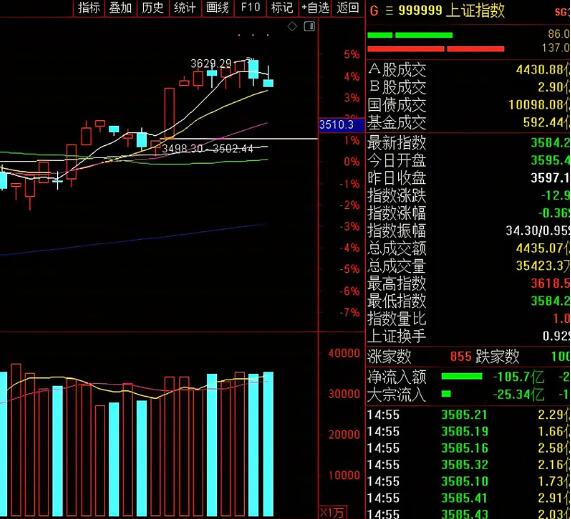Viewport: 571px width, 519px height.
Task: Open the 指标 indicator menu
Action: (x=89, y=8)
